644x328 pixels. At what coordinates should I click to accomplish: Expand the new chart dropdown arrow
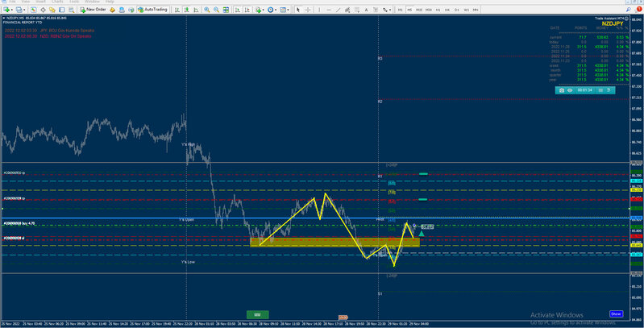coord(12,10)
